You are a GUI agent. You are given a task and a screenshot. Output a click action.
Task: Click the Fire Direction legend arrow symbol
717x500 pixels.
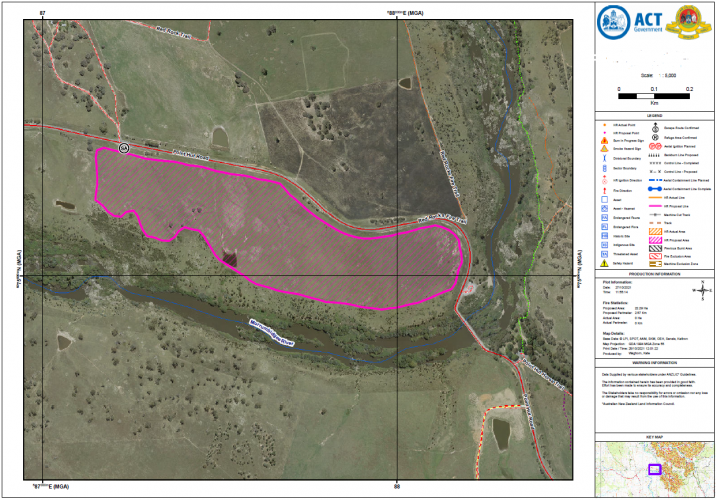coord(604,190)
